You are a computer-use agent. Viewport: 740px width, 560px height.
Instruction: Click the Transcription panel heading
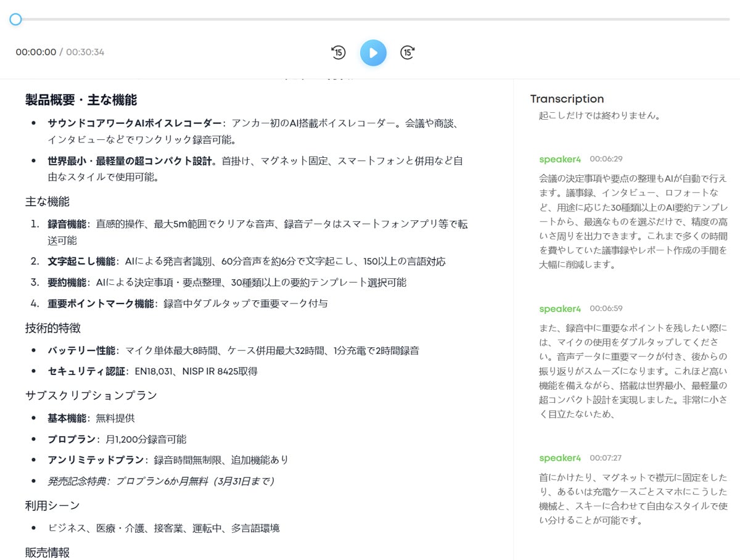(x=567, y=99)
